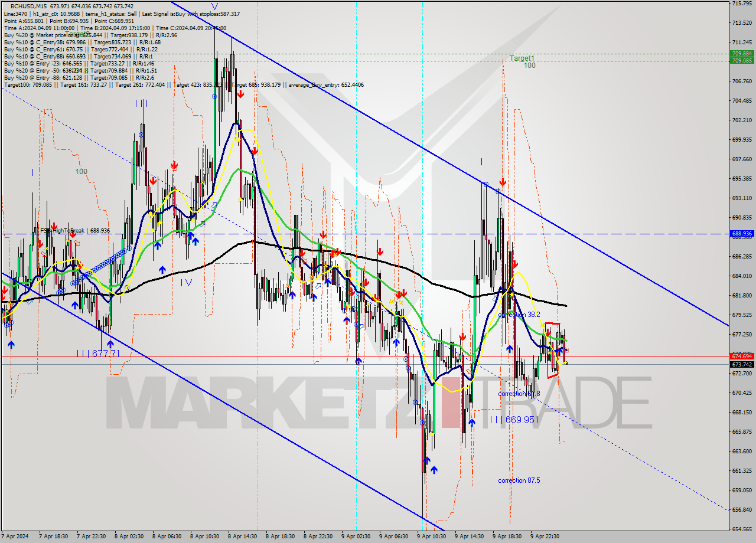
Task: Click the 706.760 price axis label
Action: (742, 81)
